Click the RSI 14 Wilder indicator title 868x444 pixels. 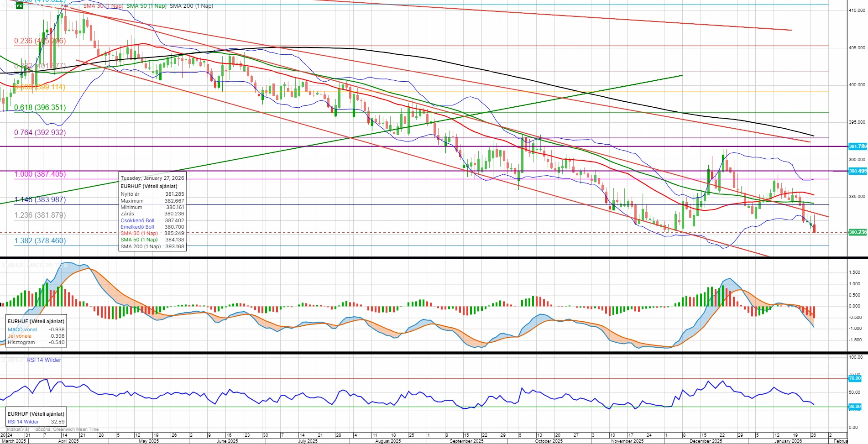click(x=44, y=360)
